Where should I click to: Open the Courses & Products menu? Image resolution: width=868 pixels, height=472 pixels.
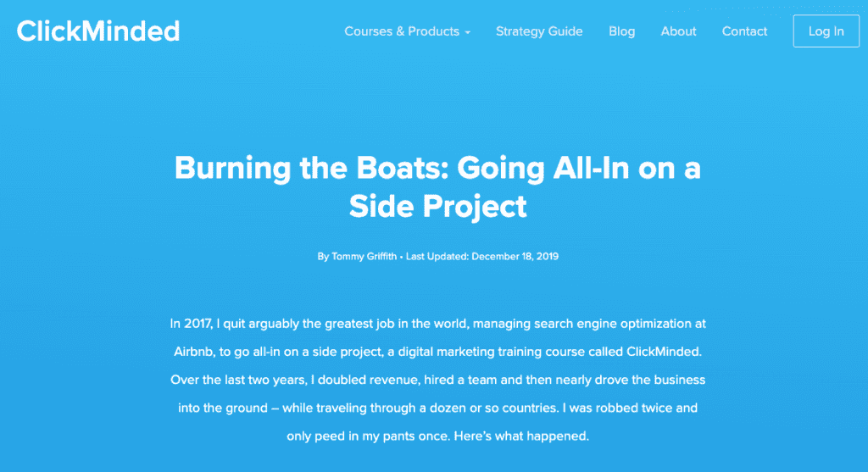(408, 31)
